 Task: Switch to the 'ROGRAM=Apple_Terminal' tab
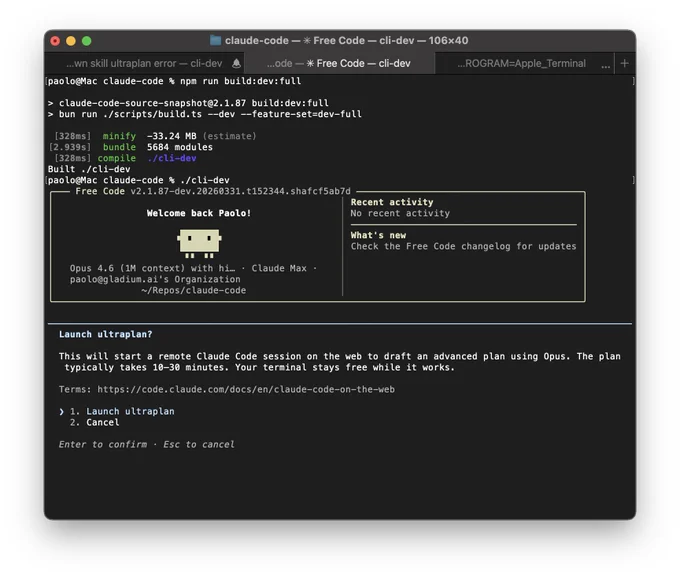(x=521, y=63)
